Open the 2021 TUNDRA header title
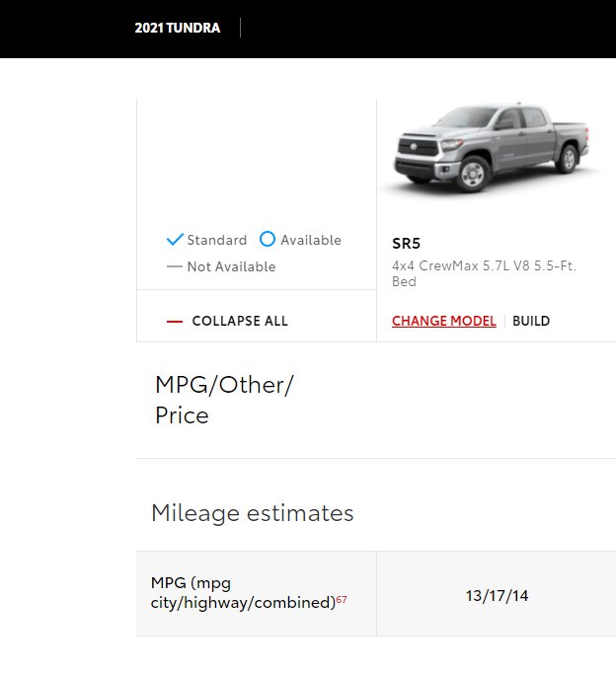 click(x=178, y=28)
